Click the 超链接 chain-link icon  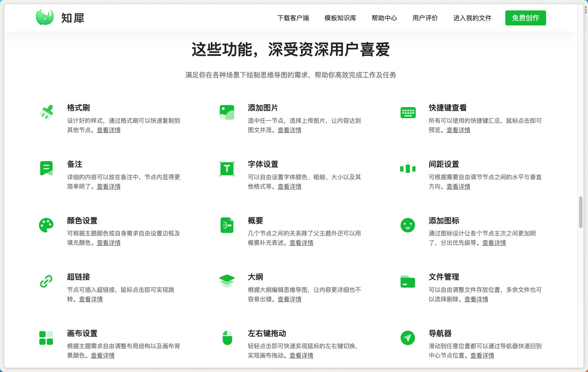pyautogui.click(x=46, y=281)
